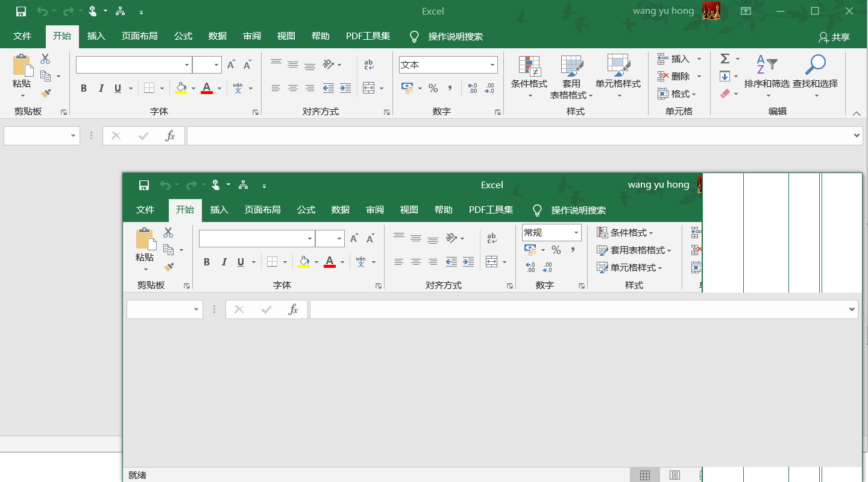
Task: Toggle Underline in back window font group
Action: 118,88
